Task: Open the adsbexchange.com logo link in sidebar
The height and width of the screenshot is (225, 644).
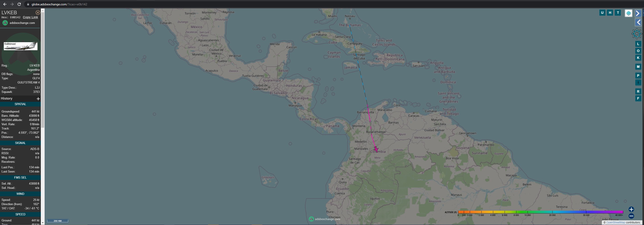Action: (x=22, y=23)
